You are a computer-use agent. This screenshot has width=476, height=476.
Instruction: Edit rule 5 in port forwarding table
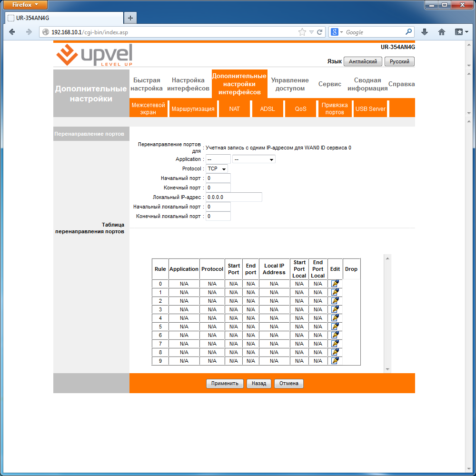click(335, 327)
